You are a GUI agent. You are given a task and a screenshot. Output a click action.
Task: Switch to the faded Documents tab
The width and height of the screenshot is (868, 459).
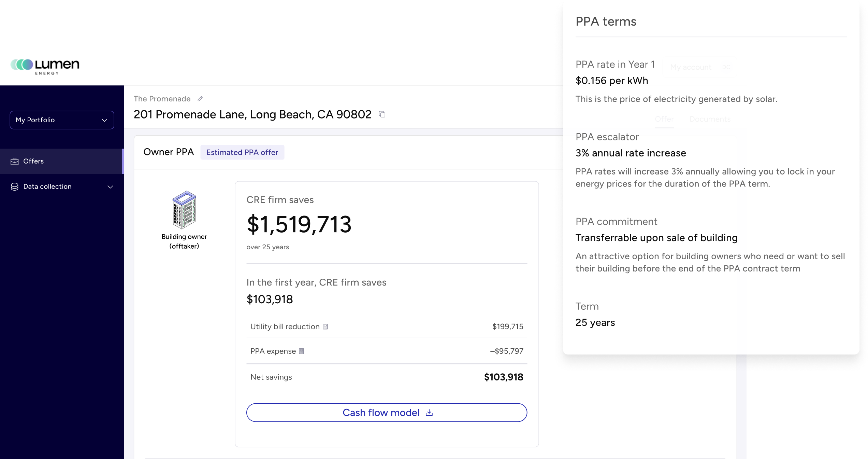tap(710, 119)
